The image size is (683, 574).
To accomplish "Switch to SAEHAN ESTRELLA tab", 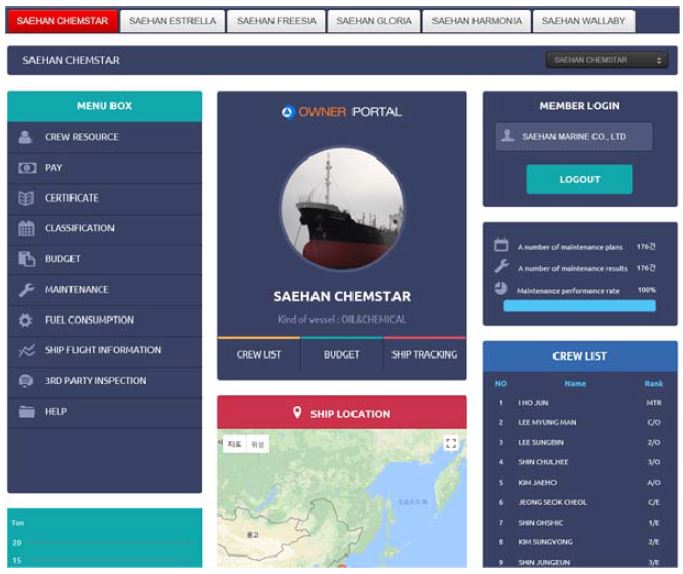I will coord(172,21).
